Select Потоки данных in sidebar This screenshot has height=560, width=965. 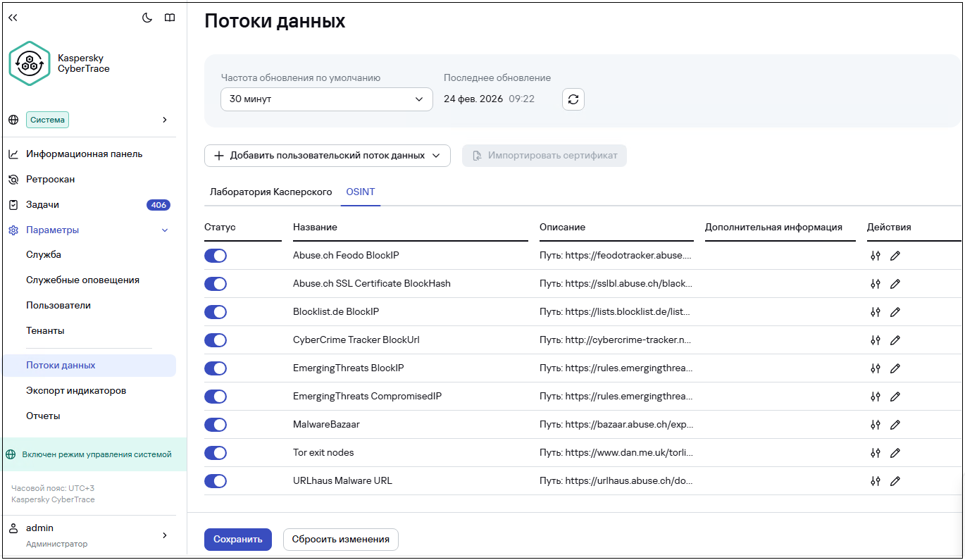(x=89, y=366)
